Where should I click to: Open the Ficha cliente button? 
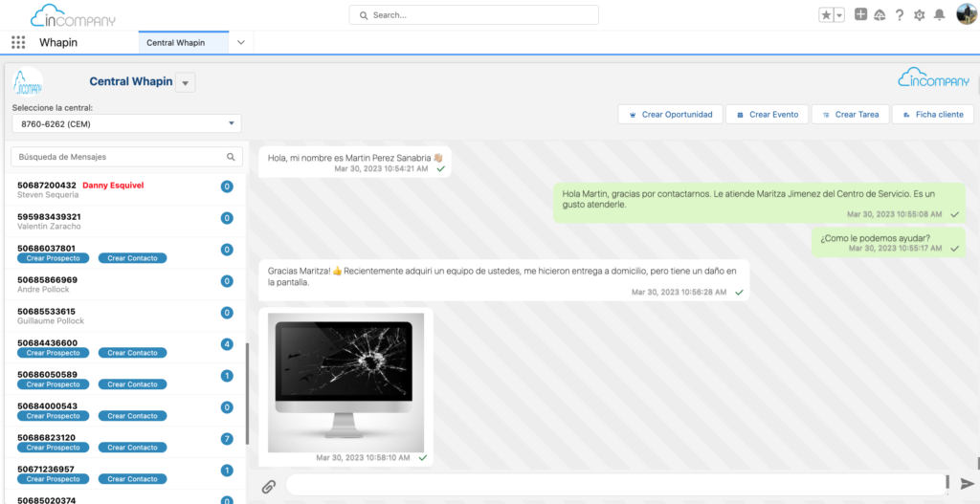933,115
